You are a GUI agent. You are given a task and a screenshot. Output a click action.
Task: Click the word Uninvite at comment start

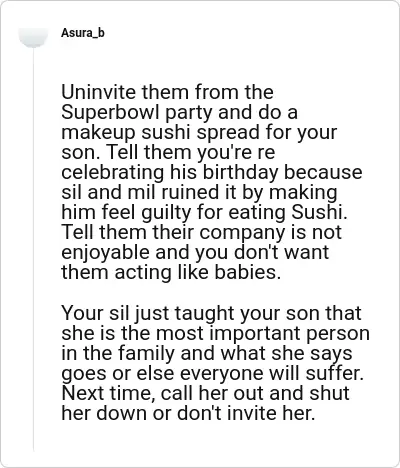tap(98, 92)
